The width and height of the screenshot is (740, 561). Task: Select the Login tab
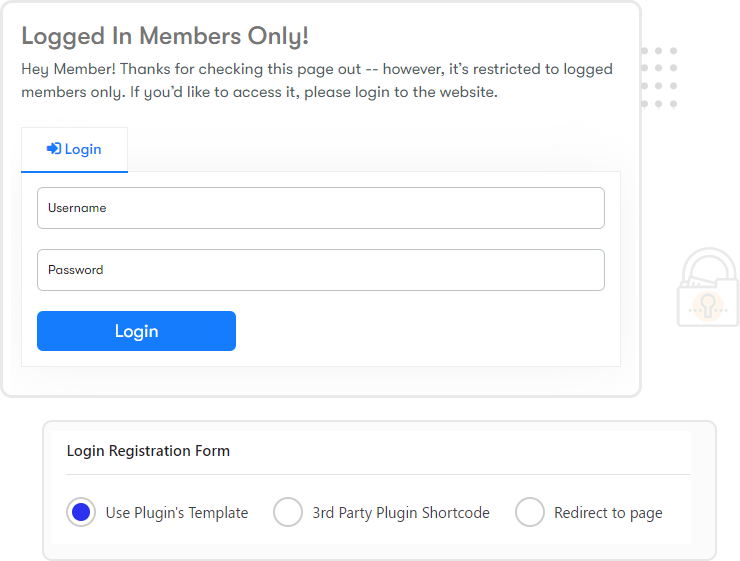click(x=75, y=150)
